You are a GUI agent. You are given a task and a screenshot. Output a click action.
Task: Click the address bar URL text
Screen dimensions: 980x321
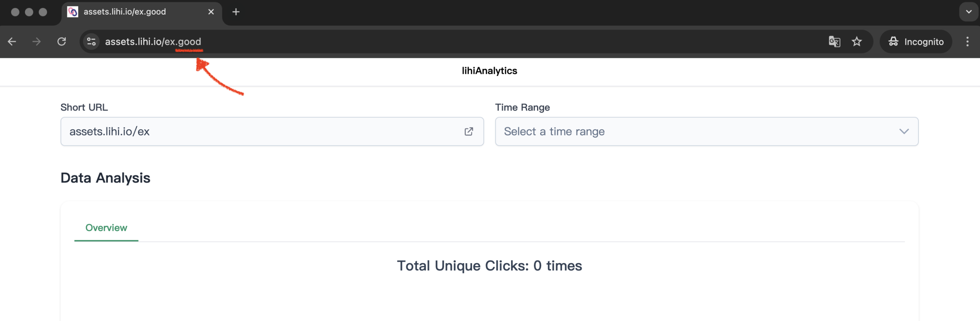point(153,42)
